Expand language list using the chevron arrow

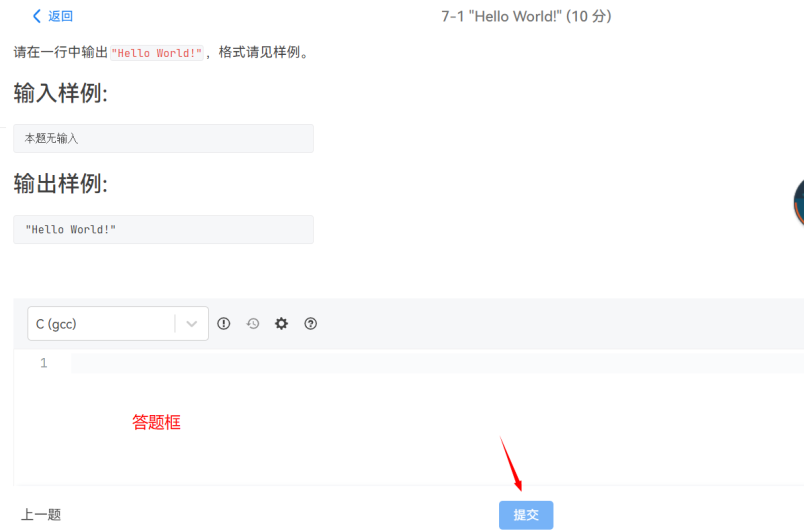(x=192, y=324)
